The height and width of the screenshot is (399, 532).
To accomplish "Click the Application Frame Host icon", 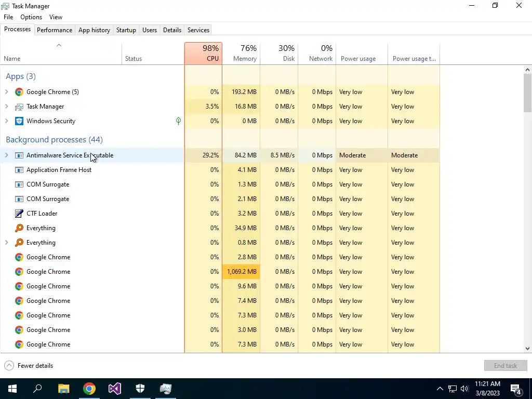I will (x=19, y=170).
